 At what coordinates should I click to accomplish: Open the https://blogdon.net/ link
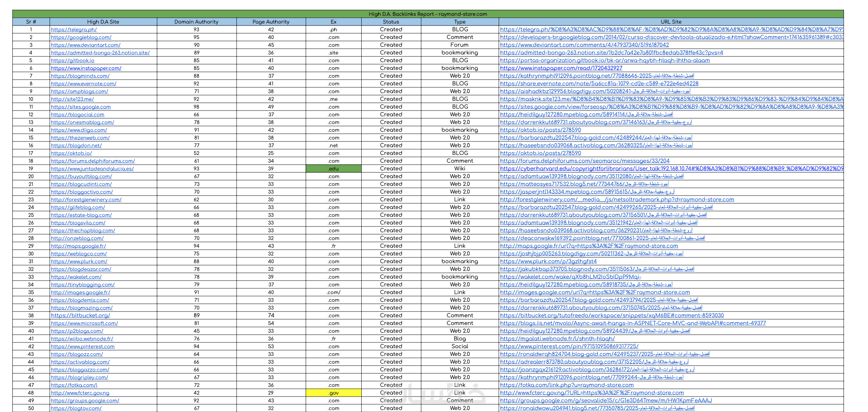coord(77,145)
